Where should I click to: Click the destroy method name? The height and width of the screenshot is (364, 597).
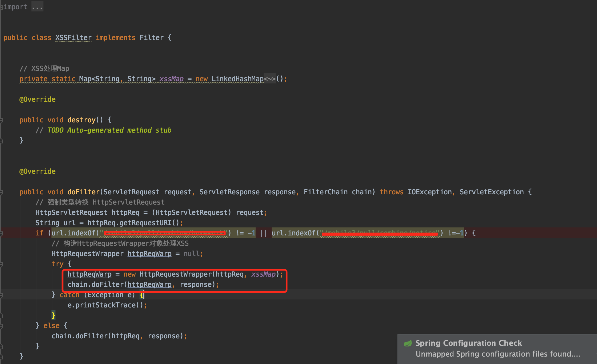pyautogui.click(x=81, y=120)
